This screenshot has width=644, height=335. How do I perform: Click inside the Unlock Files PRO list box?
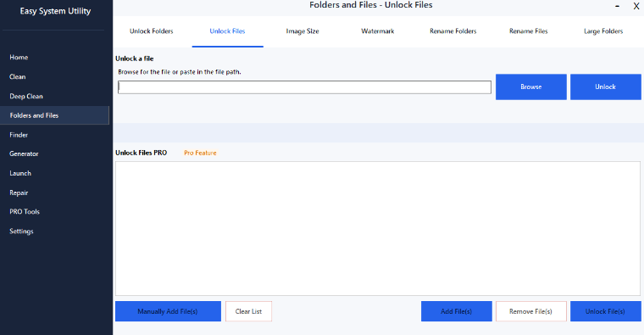point(377,228)
